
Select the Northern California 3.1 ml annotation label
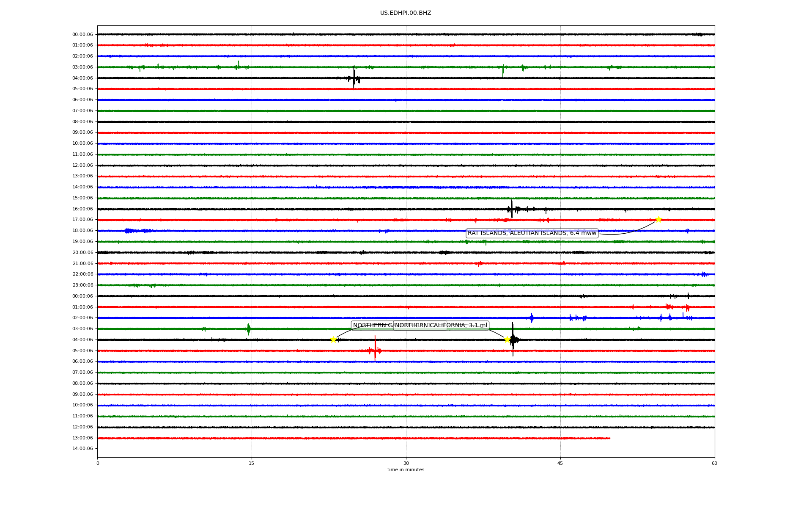[x=465, y=326]
